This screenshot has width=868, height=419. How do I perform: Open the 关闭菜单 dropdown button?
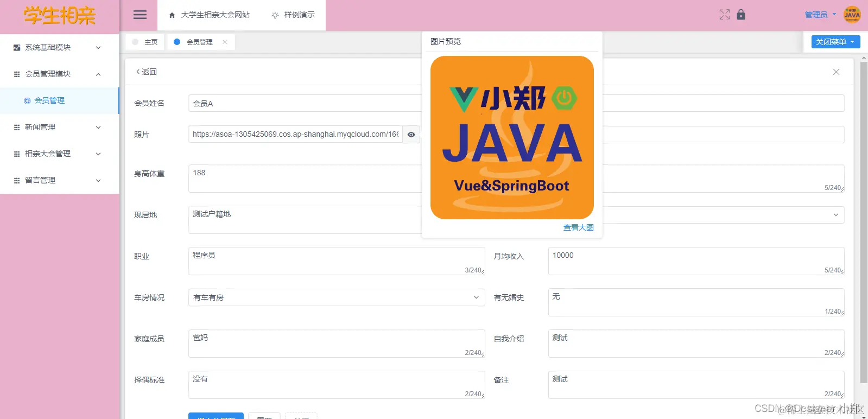(835, 42)
